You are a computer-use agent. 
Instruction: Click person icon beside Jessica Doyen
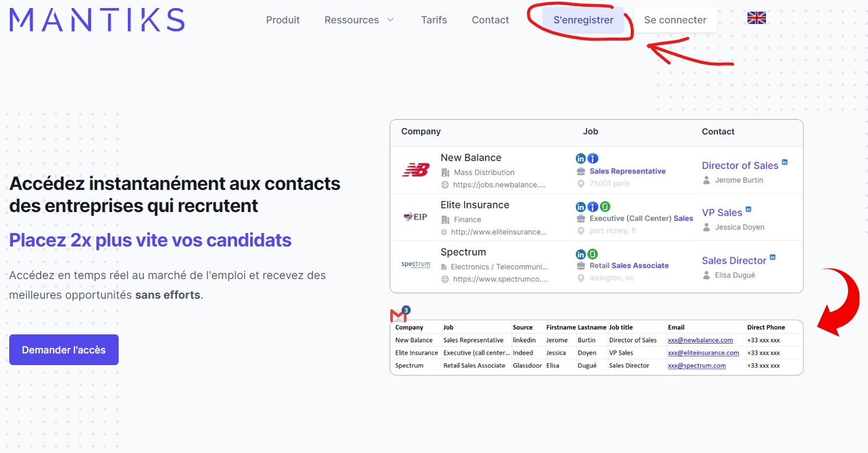pyautogui.click(x=707, y=227)
